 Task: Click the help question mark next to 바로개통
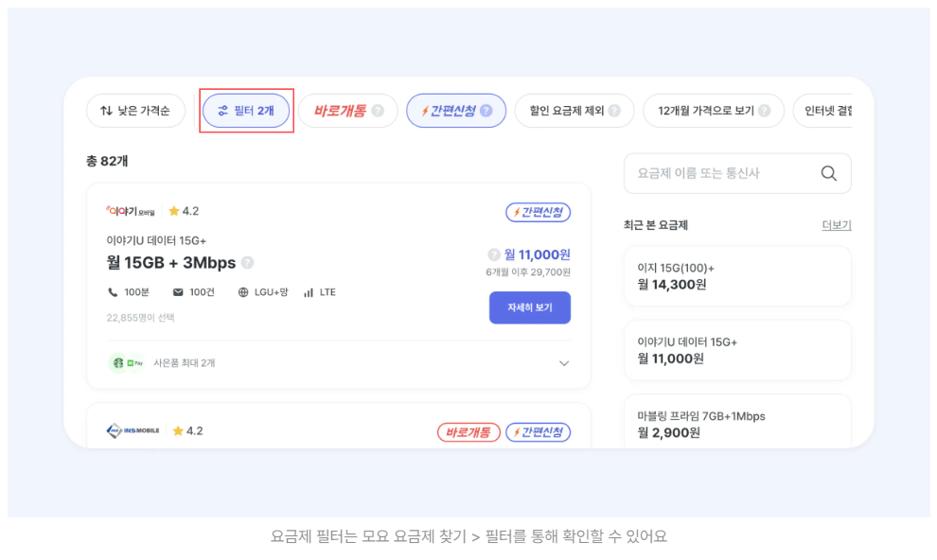[378, 110]
